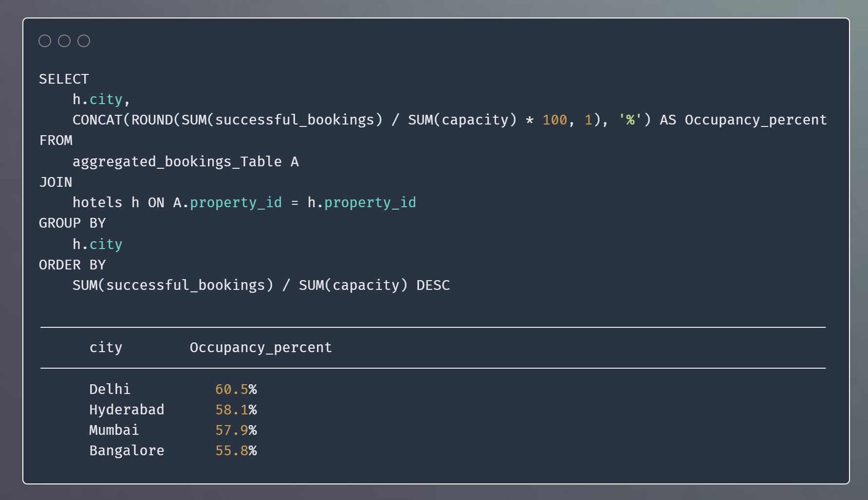Click the GROUP BY keyword
The height and width of the screenshot is (500, 868).
click(72, 223)
